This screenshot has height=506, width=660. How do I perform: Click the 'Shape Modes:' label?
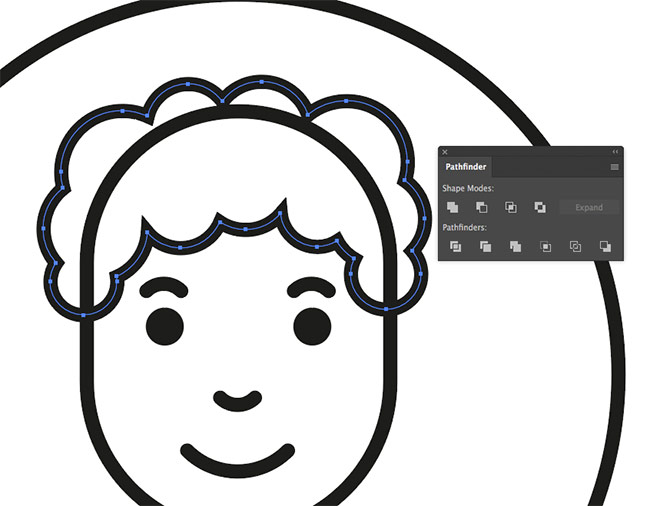[468, 188]
